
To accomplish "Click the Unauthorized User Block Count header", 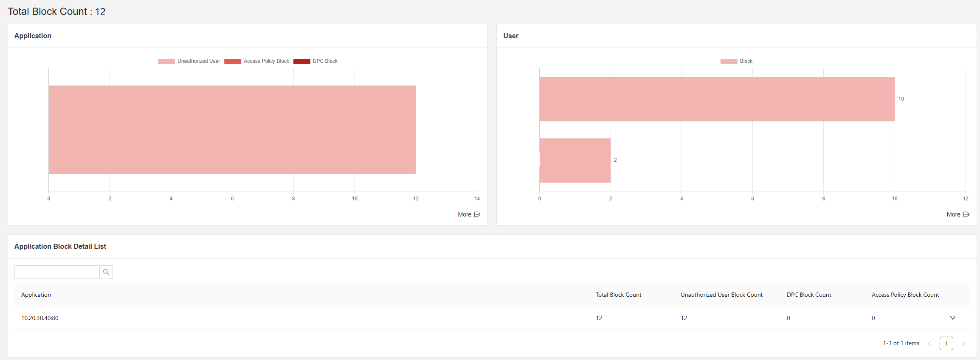I will [721, 295].
